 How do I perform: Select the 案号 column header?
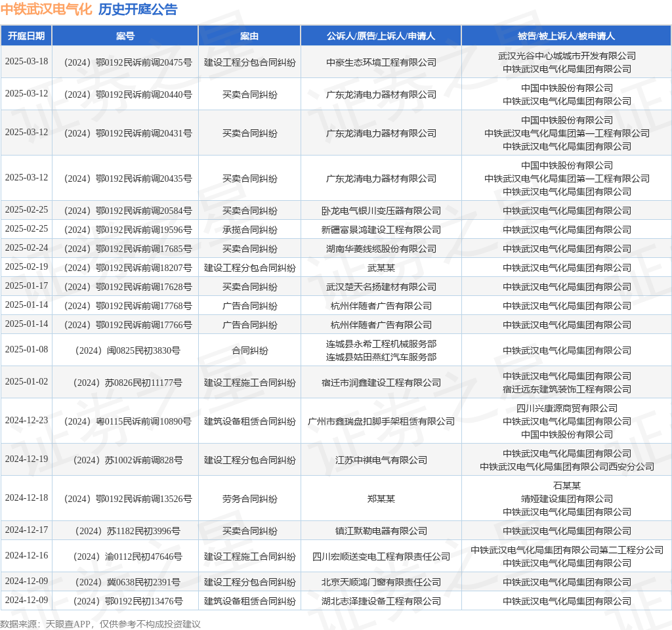[x=125, y=36]
